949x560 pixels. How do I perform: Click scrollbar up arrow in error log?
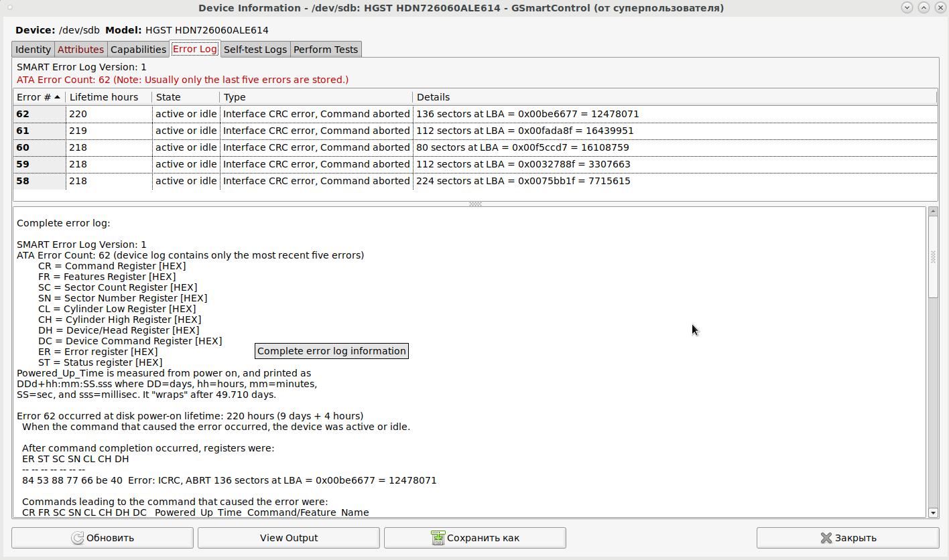coord(933,212)
